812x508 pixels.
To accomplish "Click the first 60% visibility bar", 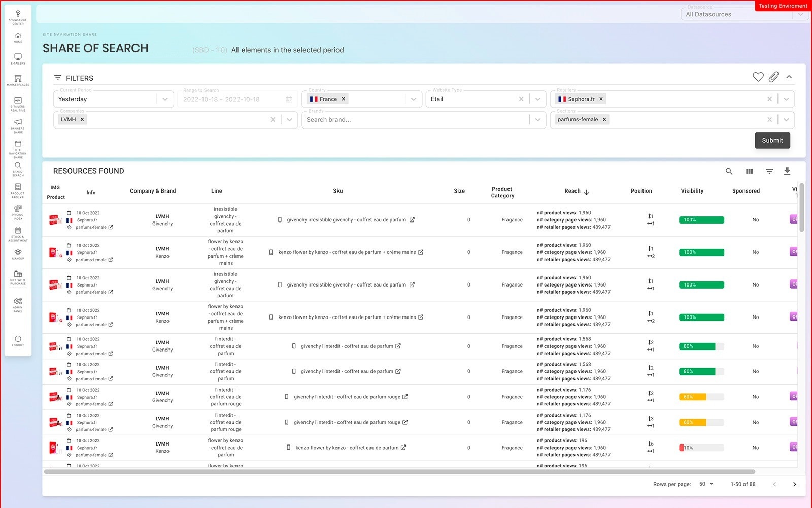I will point(701,397).
